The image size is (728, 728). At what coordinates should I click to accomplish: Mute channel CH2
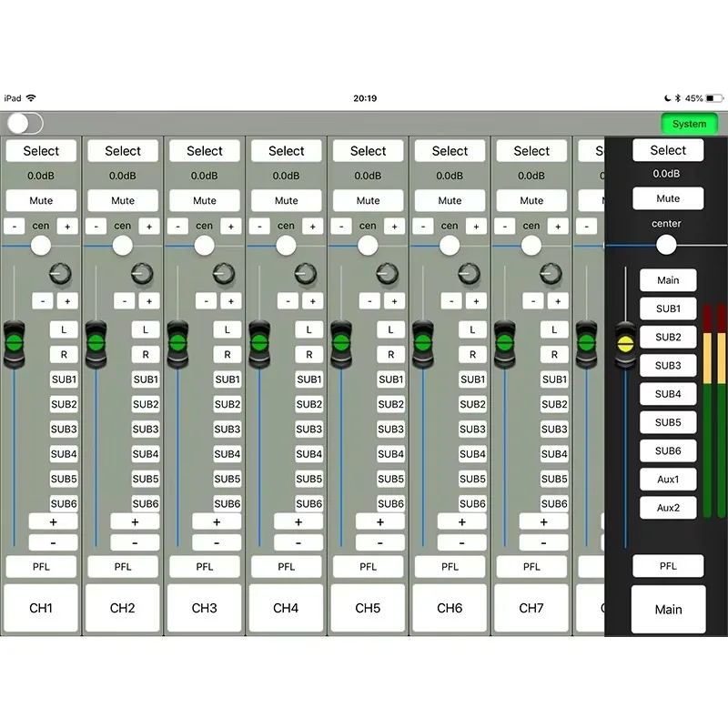click(x=123, y=200)
